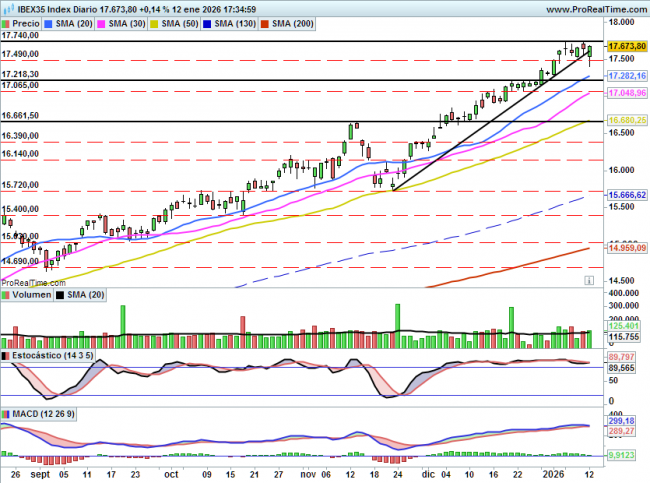Screen dimensions: 650x483
Task: Select the SMA (20) label in price legend
Action: [x=73, y=24]
